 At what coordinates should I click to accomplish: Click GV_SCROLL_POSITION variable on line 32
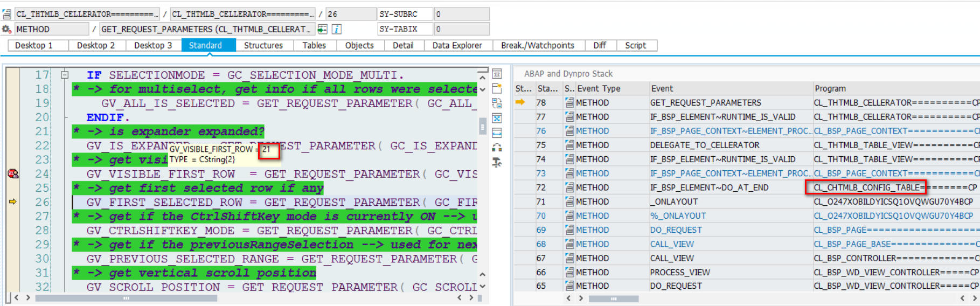[153, 287]
